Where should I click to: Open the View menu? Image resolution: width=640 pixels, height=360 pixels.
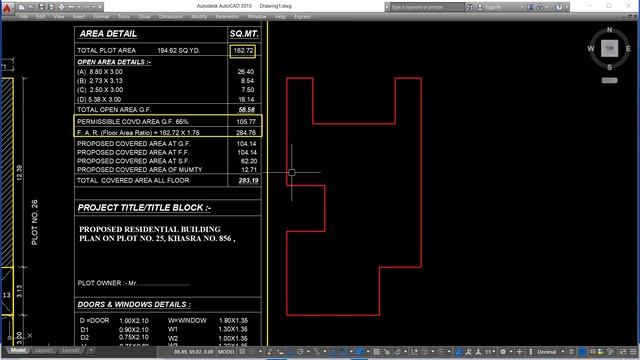(59, 17)
